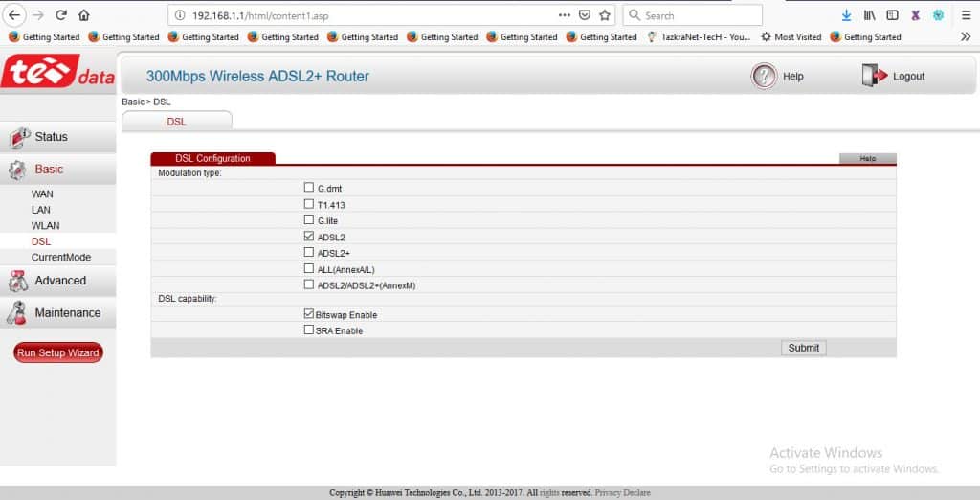Open Help text link in header

793,77
